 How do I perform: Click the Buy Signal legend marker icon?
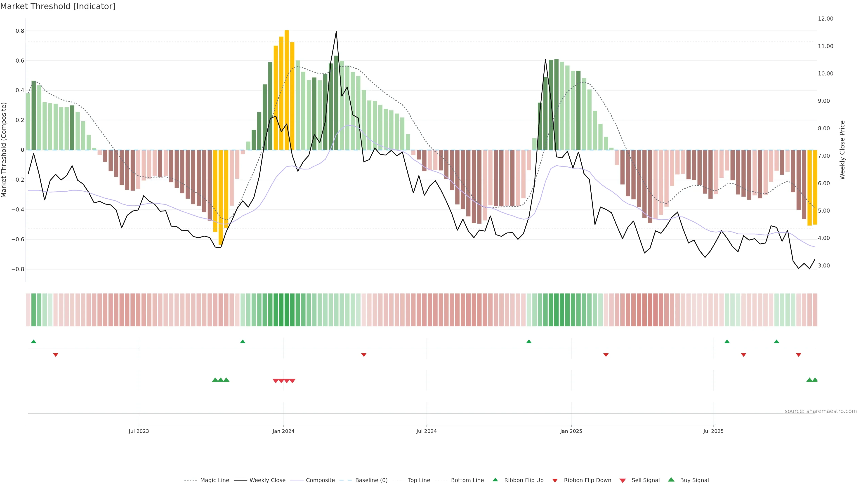[671, 480]
